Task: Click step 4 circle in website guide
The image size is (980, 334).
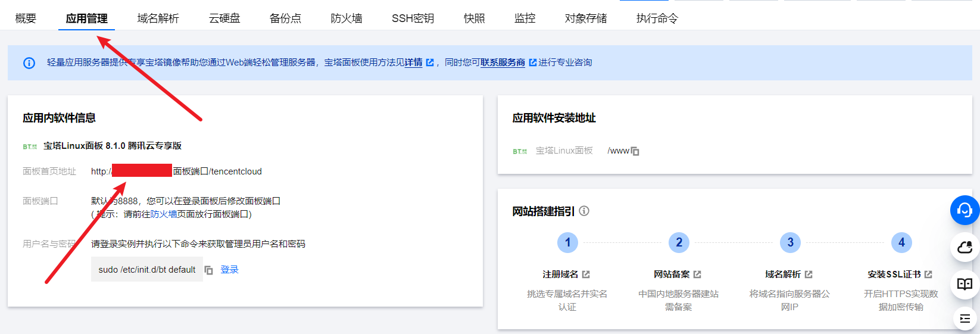Action: pyautogui.click(x=901, y=242)
